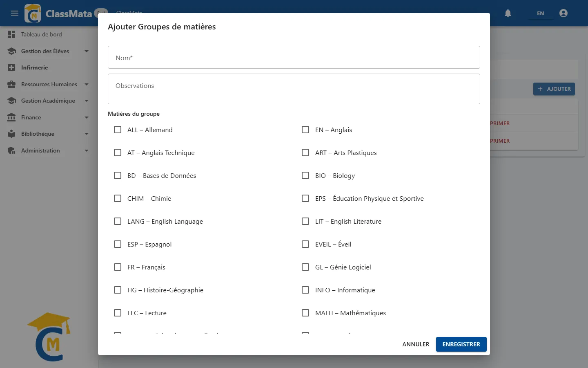Select the BIO – Biology checkbox
Viewport: 588px width, 368px height.
pos(305,175)
